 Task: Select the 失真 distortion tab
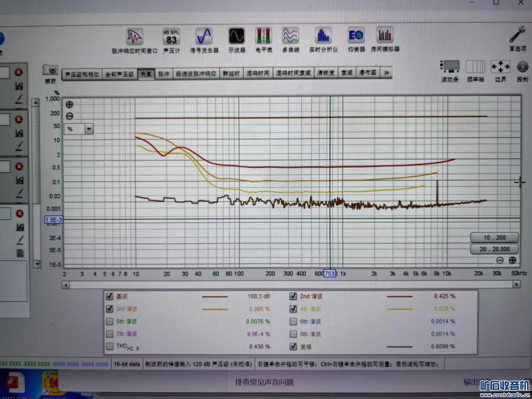(x=146, y=74)
